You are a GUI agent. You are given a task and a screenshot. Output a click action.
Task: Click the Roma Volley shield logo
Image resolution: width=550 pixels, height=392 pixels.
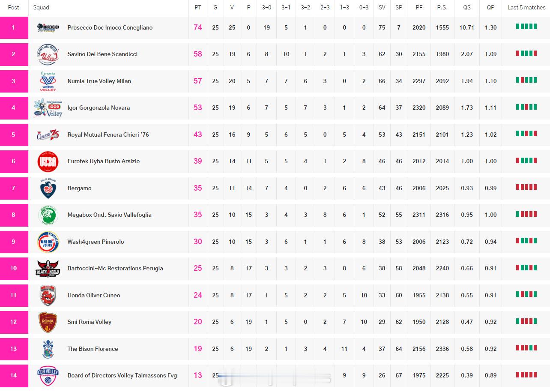click(48, 322)
